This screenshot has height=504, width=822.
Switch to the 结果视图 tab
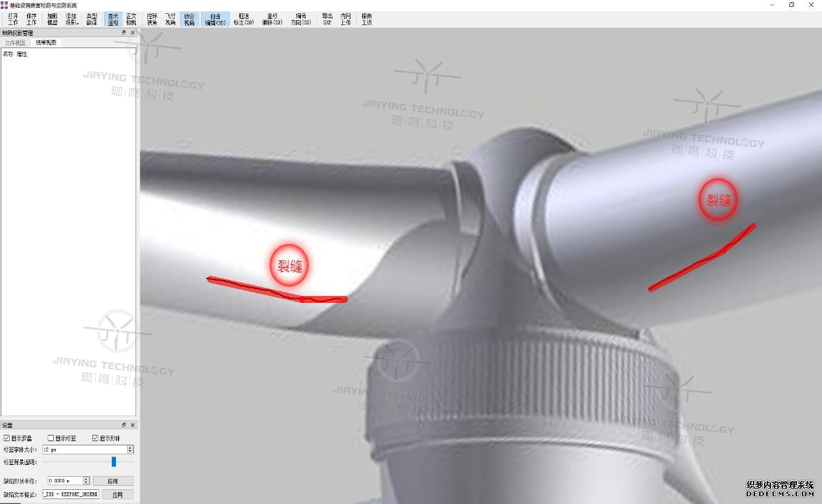coord(47,43)
